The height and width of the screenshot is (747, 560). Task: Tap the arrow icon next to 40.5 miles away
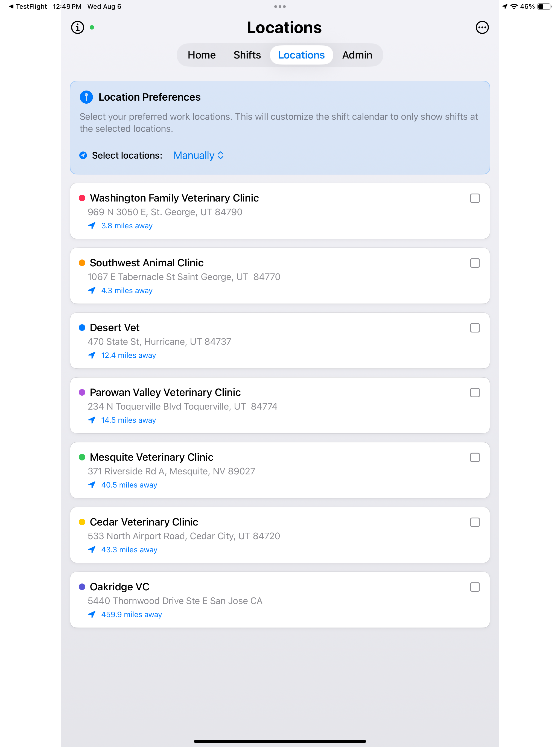click(x=92, y=485)
